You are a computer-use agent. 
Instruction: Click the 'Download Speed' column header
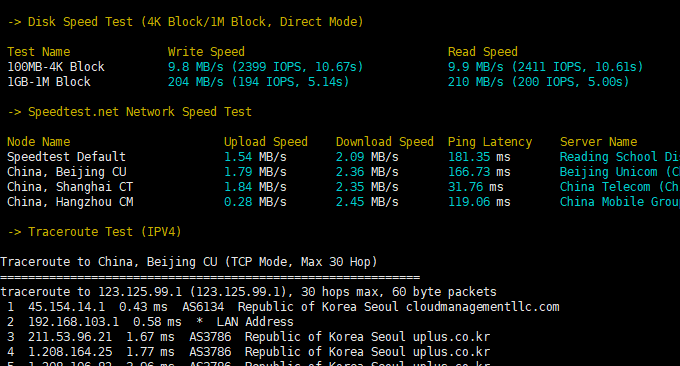[x=385, y=142]
